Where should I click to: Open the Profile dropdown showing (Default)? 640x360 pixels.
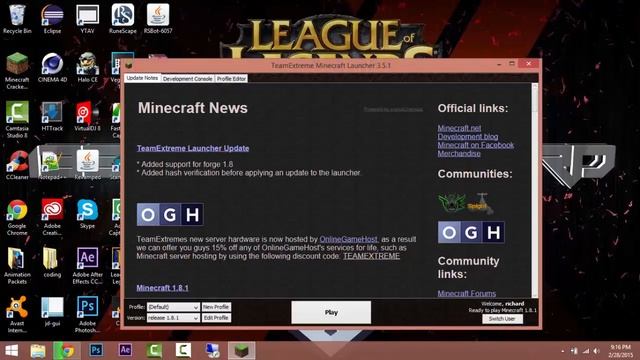point(173,307)
